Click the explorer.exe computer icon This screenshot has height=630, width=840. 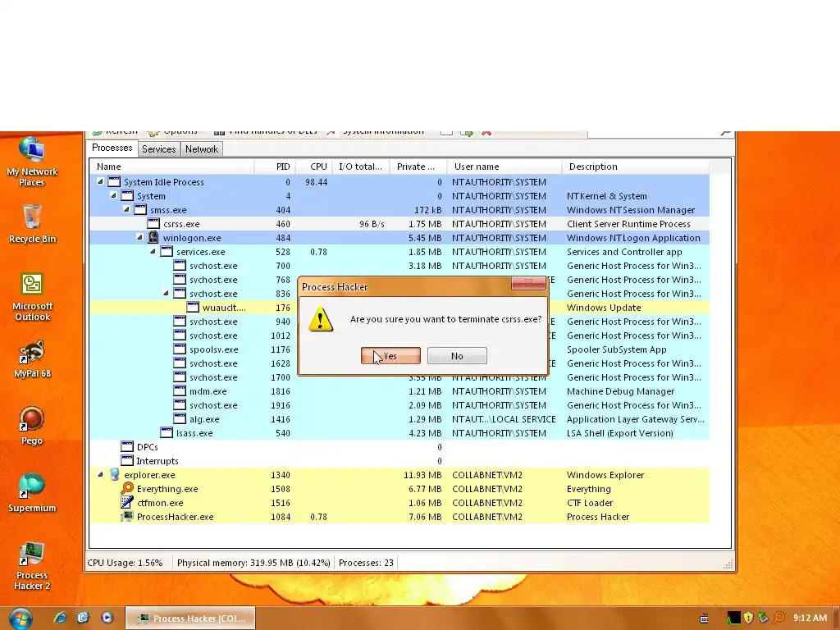point(114,475)
